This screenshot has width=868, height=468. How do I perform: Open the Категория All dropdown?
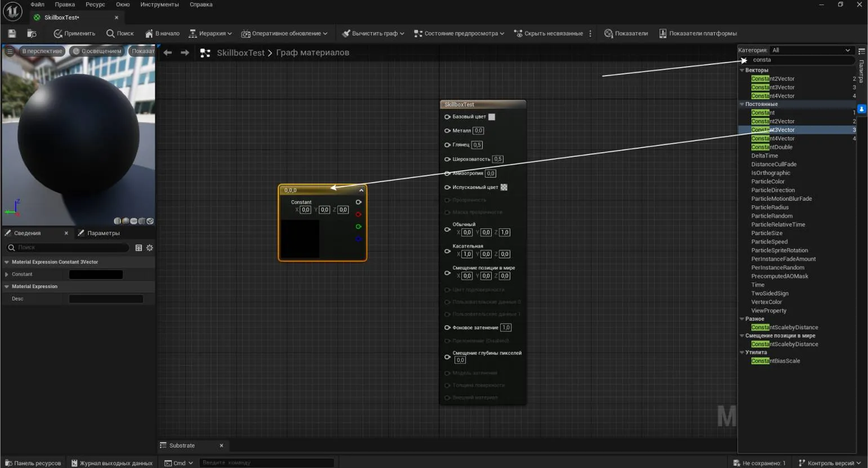pyautogui.click(x=811, y=50)
